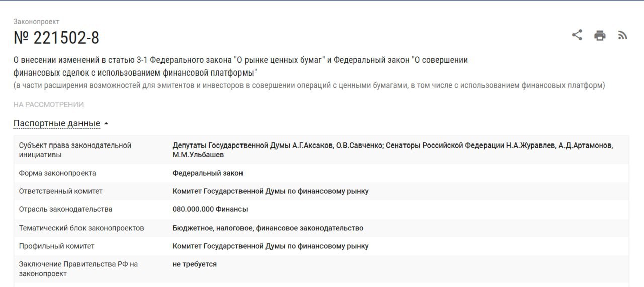
Task: Click the НА РАССМОТРЕНИИ status text
Action: 48,104
